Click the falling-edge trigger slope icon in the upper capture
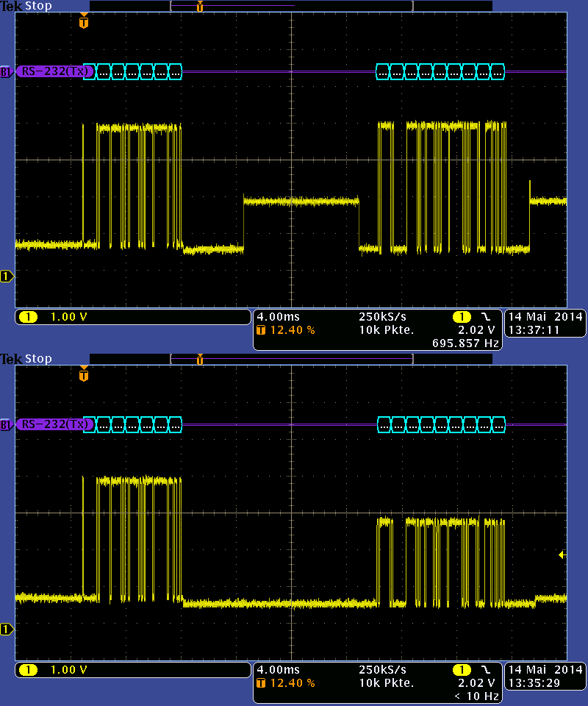The image size is (588, 706). [x=485, y=317]
